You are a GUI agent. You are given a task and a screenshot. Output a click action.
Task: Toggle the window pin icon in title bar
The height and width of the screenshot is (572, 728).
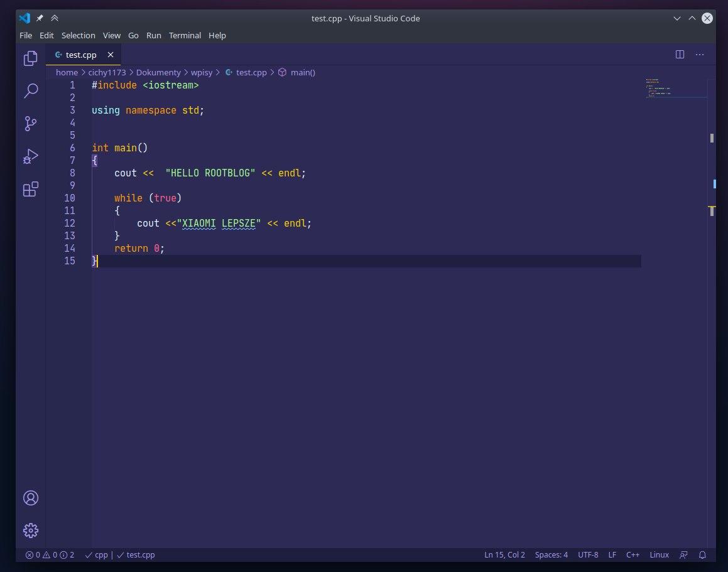[x=40, y=18]
